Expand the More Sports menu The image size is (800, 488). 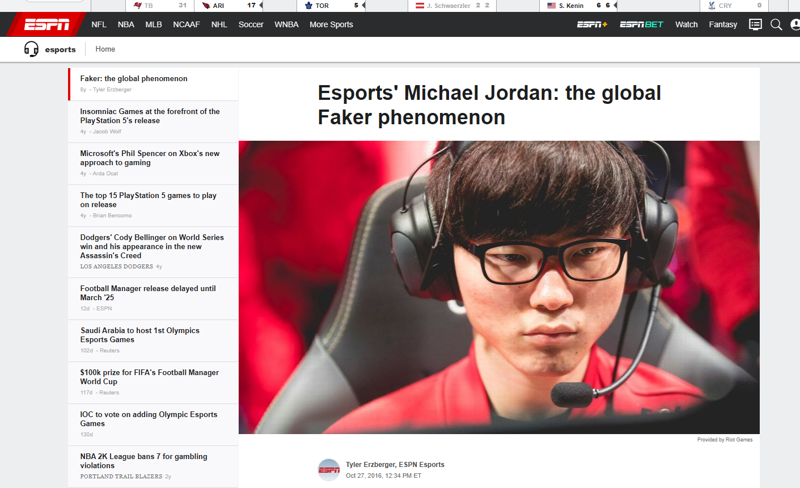click(331, 25)
